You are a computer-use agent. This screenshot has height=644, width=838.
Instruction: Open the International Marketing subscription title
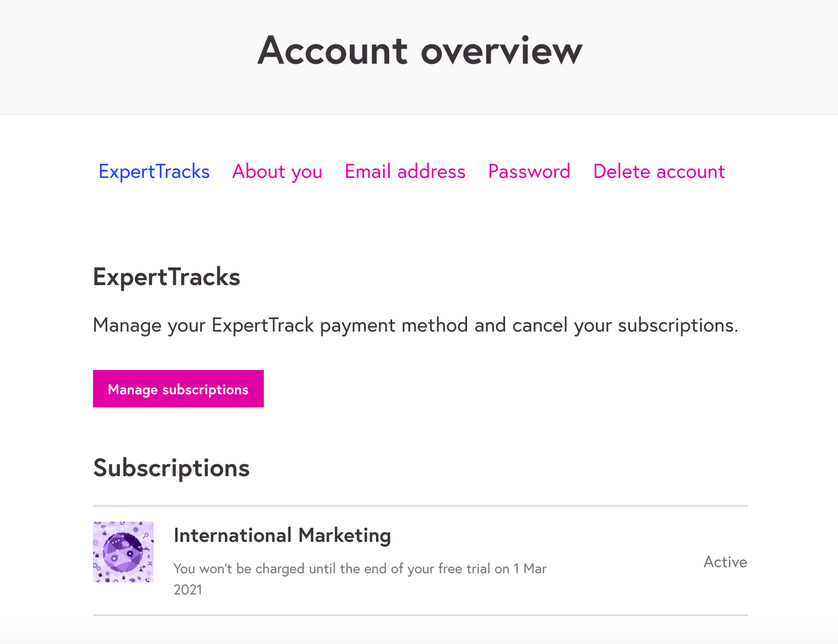pos(282,535)
